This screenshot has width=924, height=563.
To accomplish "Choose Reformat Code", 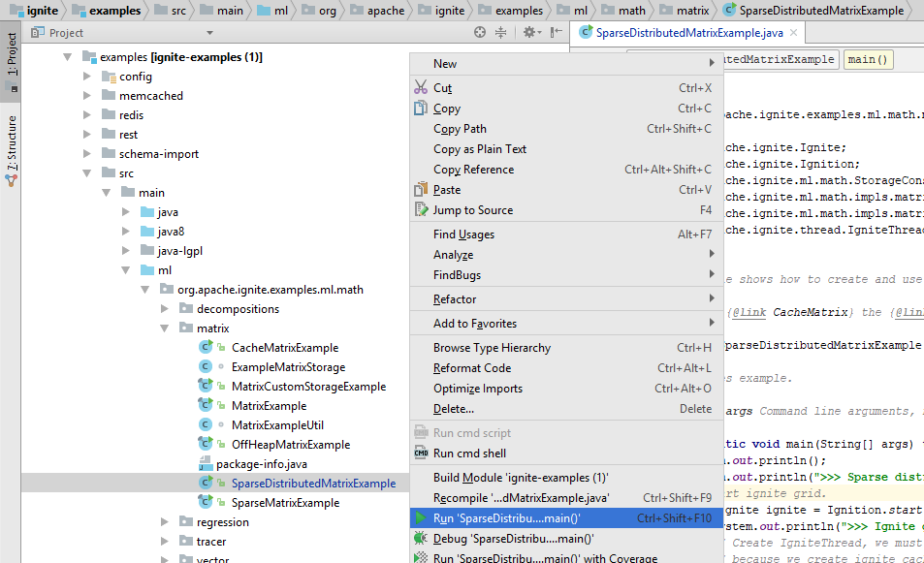I will point(566,367).
